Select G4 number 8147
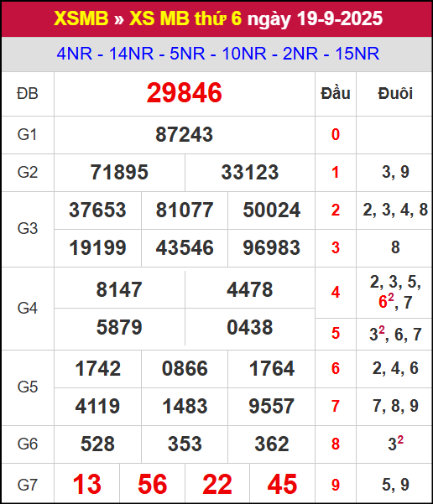The height and width of the screenshot is (504, 433). click(119, 289)
